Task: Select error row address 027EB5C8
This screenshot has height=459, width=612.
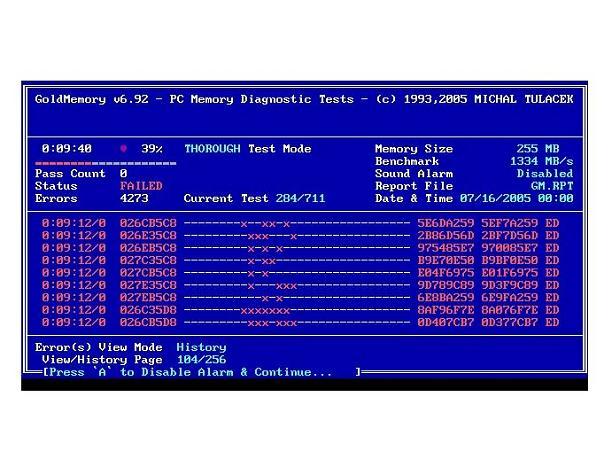Action: pyautogui.click(x=148, y=297)
